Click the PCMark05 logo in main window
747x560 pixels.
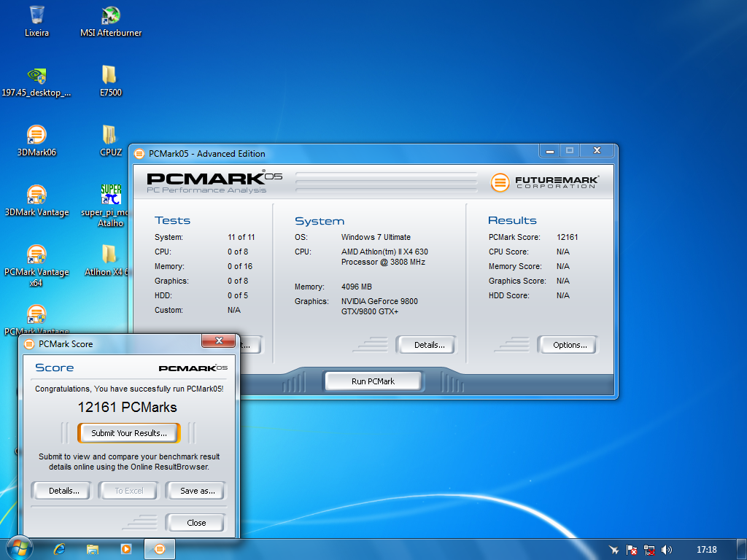pyautogui.click(x=214, y=182)
